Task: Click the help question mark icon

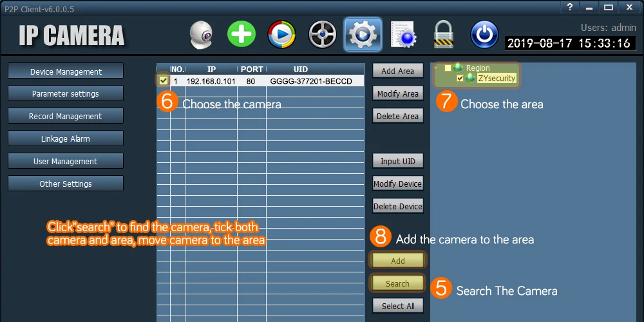Action: point(570,7)
